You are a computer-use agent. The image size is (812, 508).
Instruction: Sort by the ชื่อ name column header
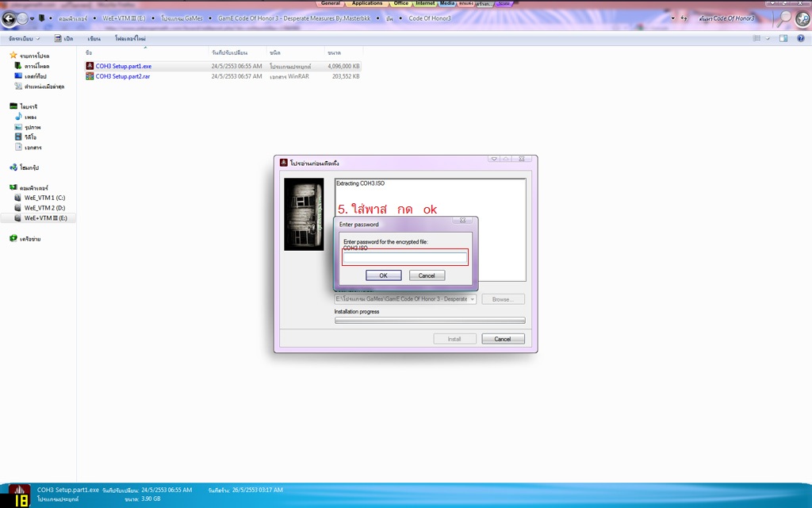146,52
